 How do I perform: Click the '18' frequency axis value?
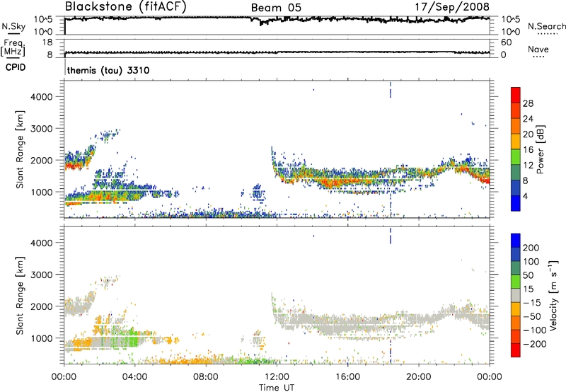[47, 42]
